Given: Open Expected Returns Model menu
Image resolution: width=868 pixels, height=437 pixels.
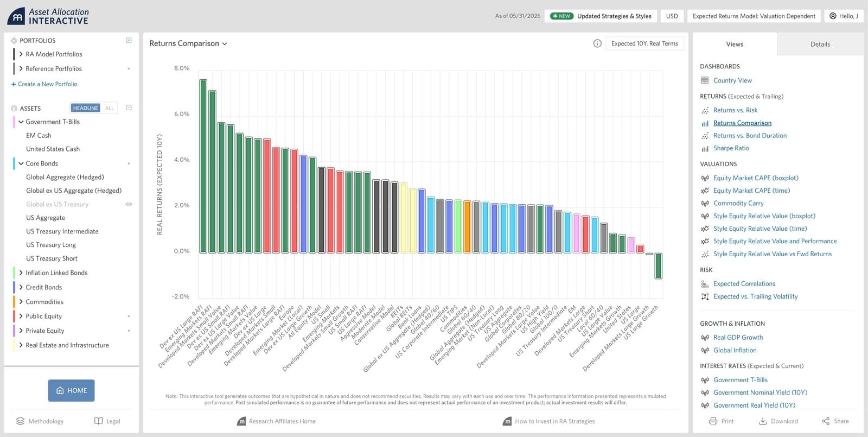Looking at the screenshot, I should 754,16.
